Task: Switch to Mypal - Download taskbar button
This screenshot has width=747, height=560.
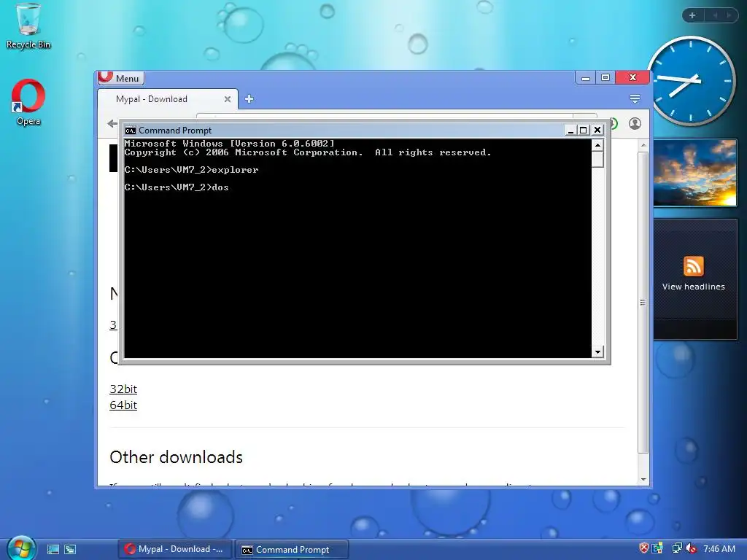Action: click(x=174, y=550)
